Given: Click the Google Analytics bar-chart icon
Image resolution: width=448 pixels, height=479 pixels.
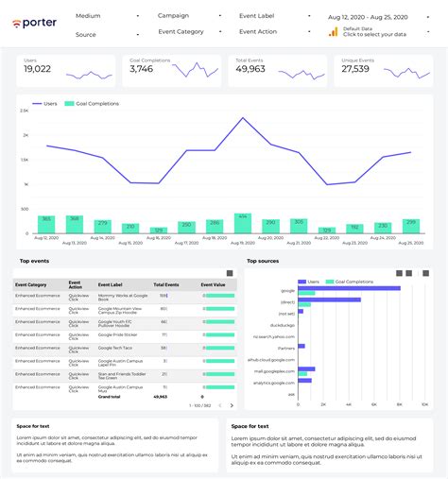Looking at the screenshot, I should [333, 31].
